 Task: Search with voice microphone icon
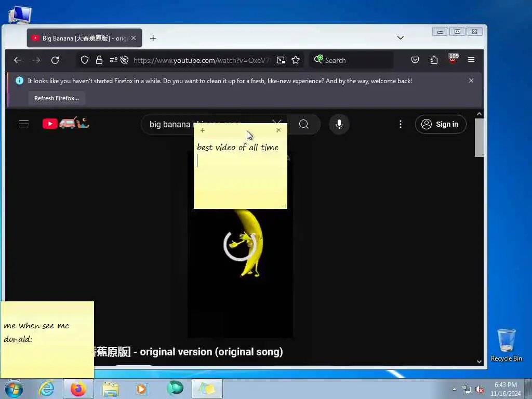click(339, 124)
